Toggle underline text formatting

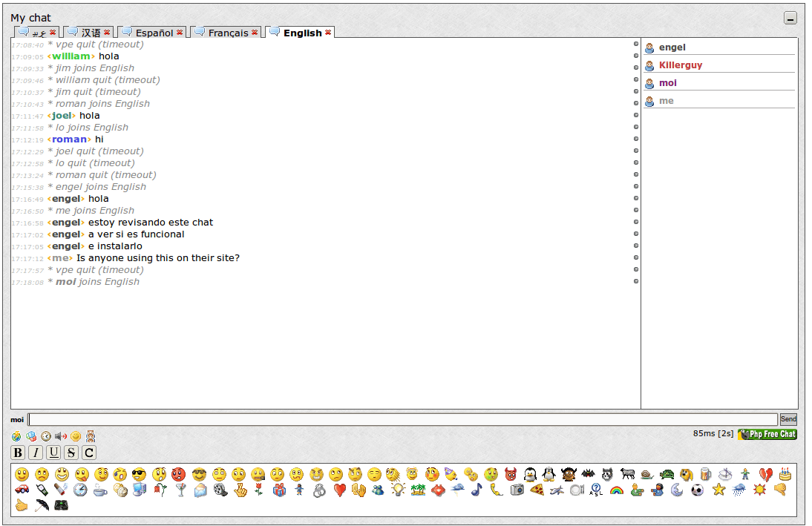[53, 453]
